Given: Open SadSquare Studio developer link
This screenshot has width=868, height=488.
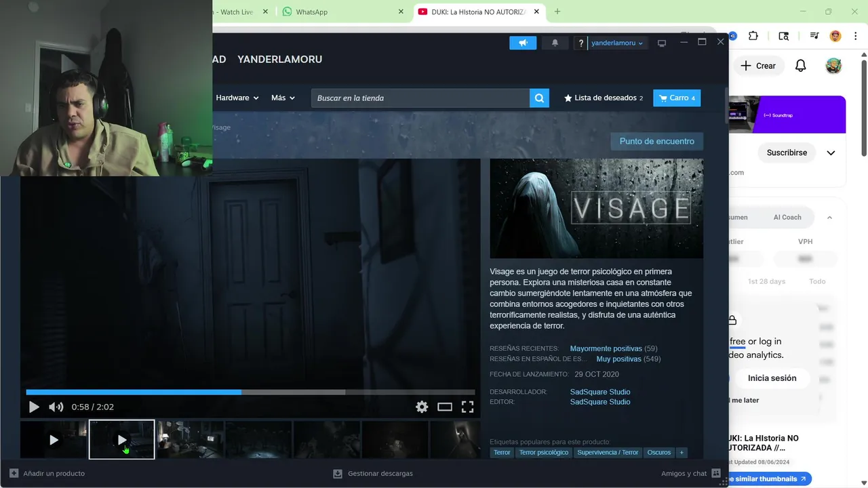Looking at the screenshot, I should click(x=600, y=392).
